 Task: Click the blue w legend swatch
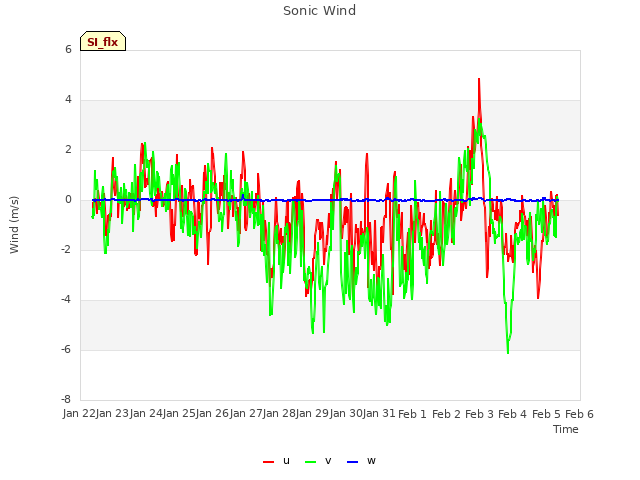click(353, 462)
